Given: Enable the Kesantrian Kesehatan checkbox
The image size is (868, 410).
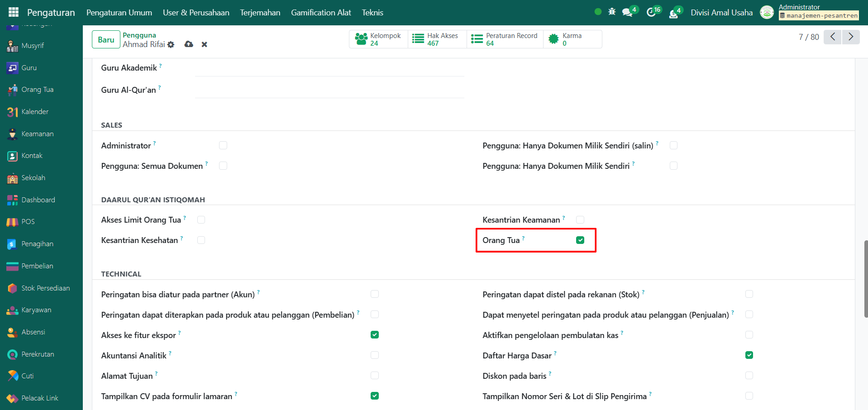Looking at the screenshot, I should pos(201,240).
